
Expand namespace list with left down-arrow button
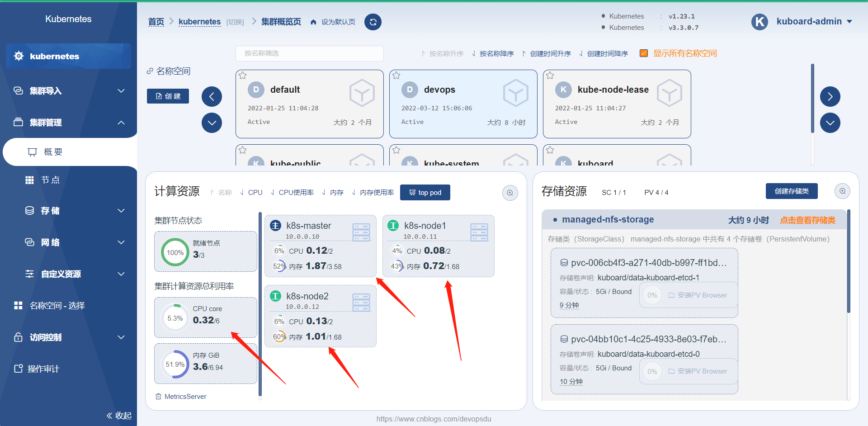[x=212, y=123]
